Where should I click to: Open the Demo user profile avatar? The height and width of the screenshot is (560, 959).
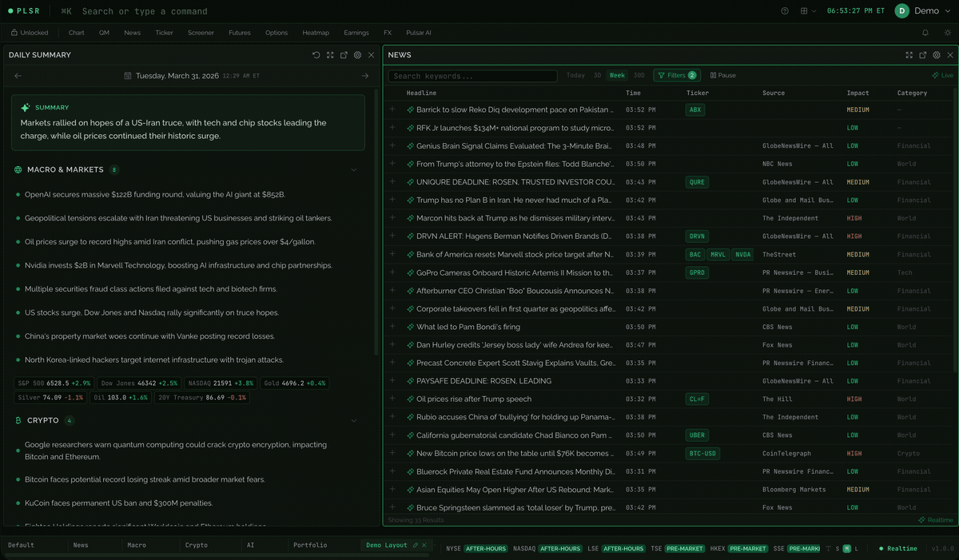pos(902,11)
